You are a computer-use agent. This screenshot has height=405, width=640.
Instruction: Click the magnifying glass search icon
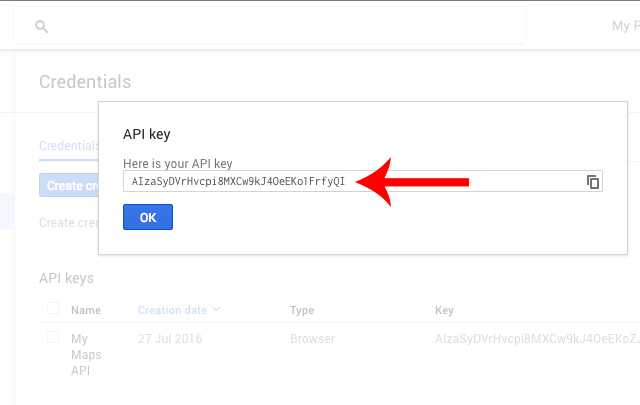42,27
